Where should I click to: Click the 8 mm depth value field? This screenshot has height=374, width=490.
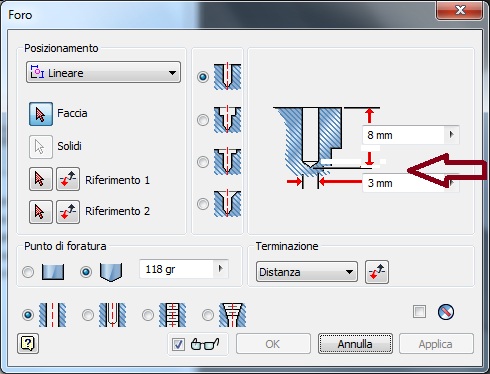[x=403, y=135]
